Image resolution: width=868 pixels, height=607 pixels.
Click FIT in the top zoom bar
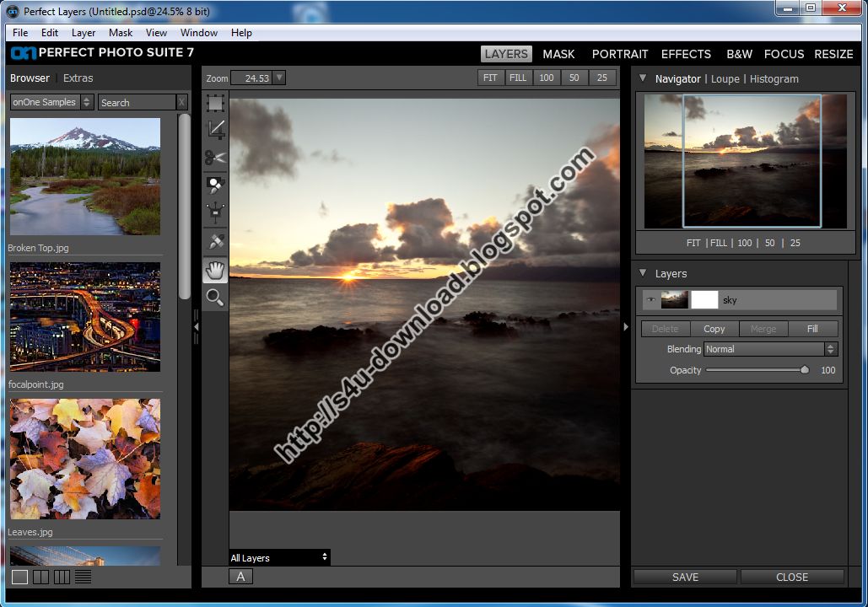(490, 78)
